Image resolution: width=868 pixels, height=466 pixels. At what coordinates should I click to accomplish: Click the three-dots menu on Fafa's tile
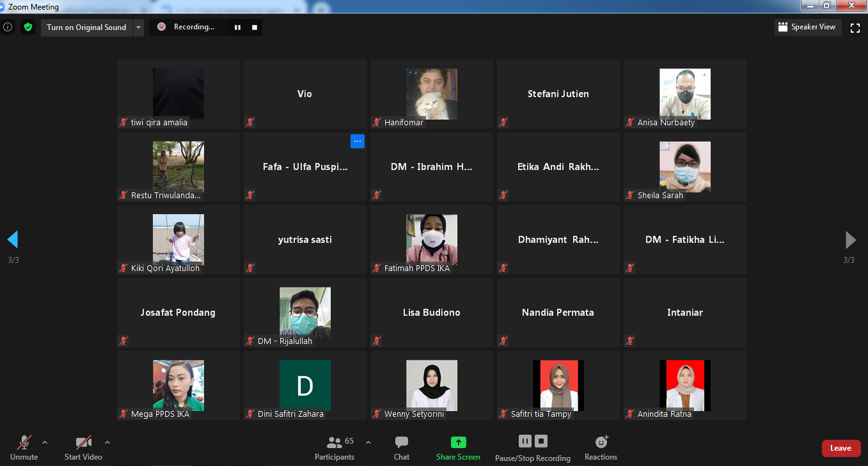point(358,141)
